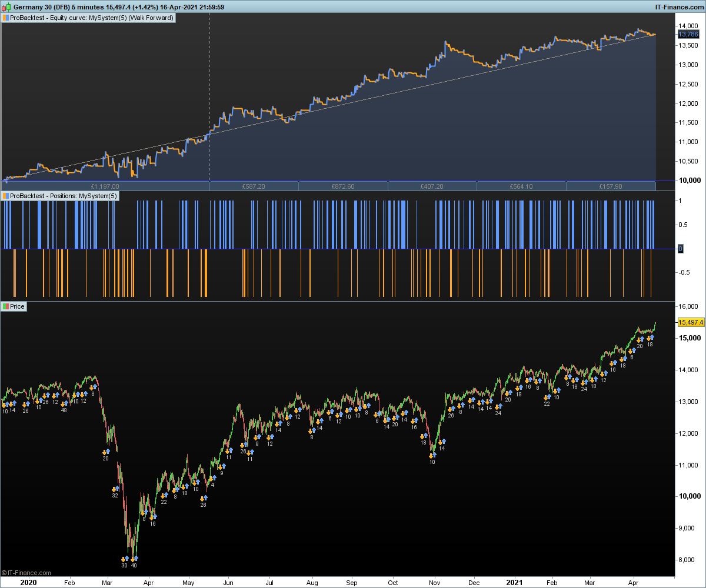This screenshot has width=706, height=588.
Task: Click the Nov label on the time axis
Action: (x=434, y=583)
